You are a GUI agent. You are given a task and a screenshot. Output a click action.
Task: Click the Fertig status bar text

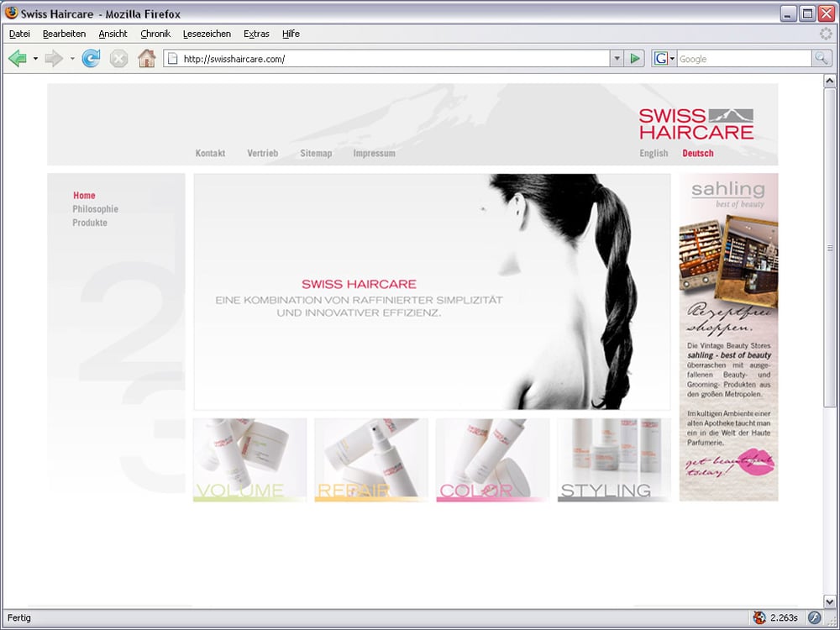tap(19, 617)
